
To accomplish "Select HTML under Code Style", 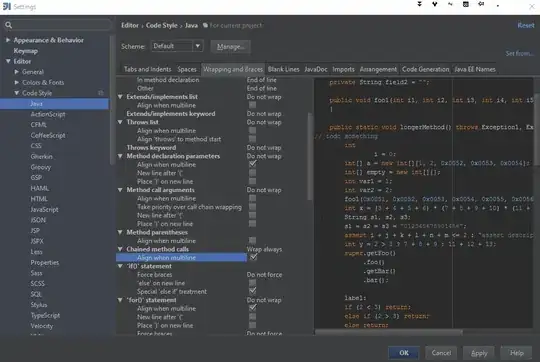I will 39,199.
